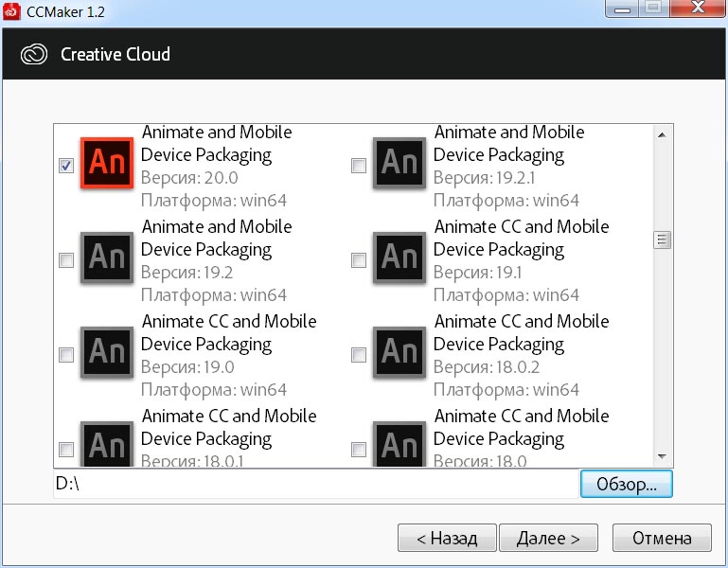Minimize the CCMaker window
728x568 pixels.
(x=622, y=9)
